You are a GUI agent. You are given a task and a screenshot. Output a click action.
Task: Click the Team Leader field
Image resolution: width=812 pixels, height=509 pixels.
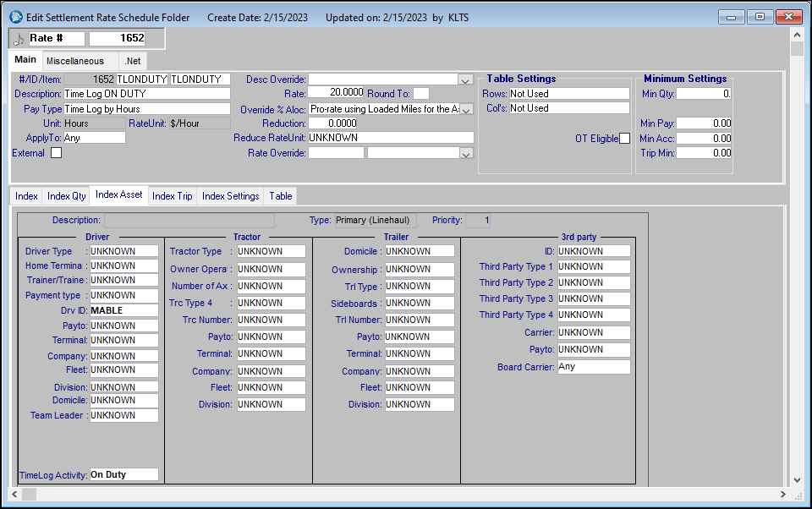(124, 415)
